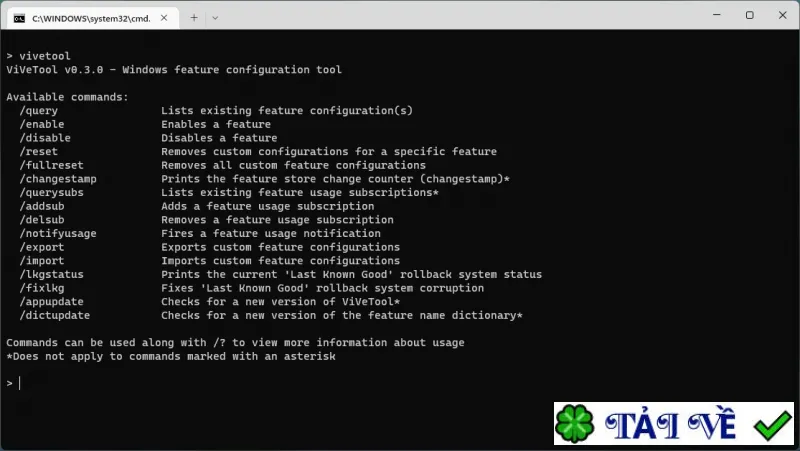Close the terminal window
This screenshot has width=800, height=451.
(x=782, y=15)
